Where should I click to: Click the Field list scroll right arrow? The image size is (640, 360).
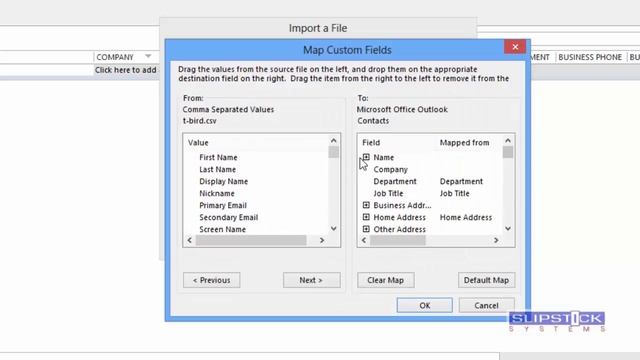point(496,240)
